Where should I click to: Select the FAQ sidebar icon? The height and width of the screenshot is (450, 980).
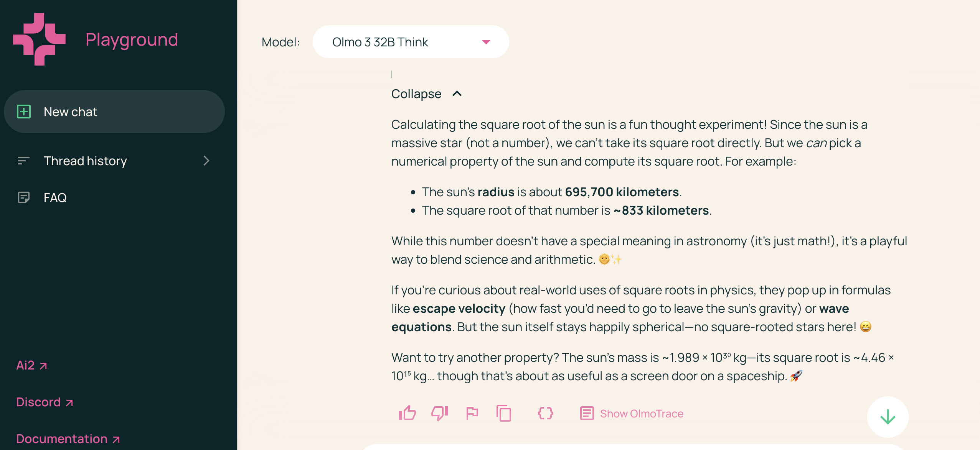point(24,197)
